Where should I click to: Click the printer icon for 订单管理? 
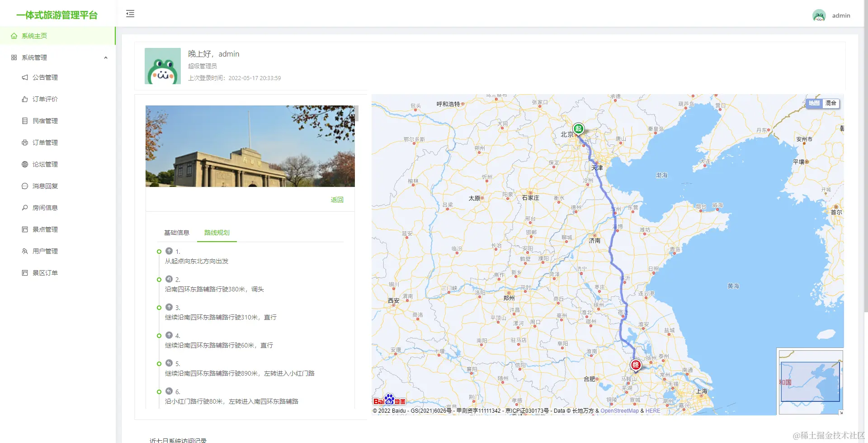pyautogui.click(x=25, y=143)
